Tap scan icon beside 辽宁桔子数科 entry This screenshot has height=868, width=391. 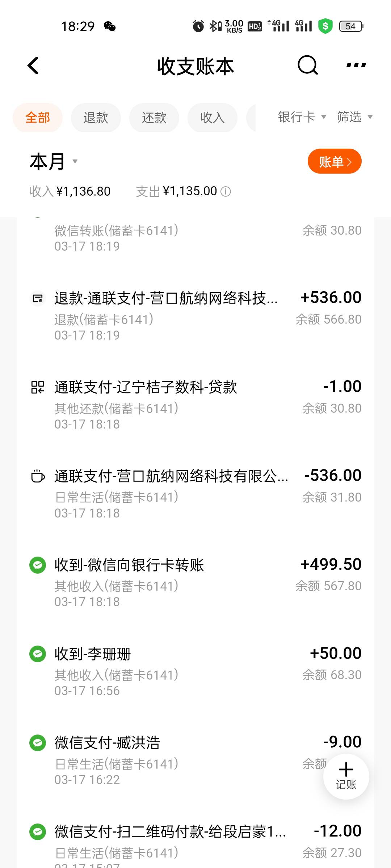pos(37,387)
